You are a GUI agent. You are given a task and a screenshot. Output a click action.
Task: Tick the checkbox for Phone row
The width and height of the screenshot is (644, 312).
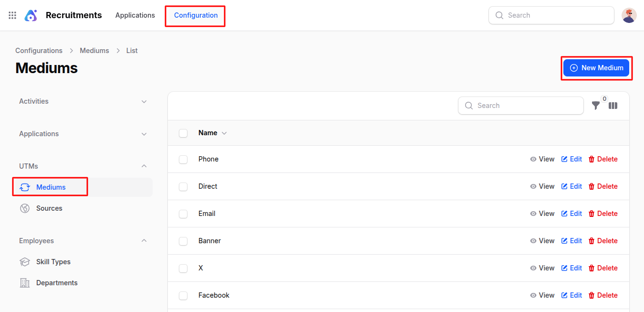pos(183,160)
